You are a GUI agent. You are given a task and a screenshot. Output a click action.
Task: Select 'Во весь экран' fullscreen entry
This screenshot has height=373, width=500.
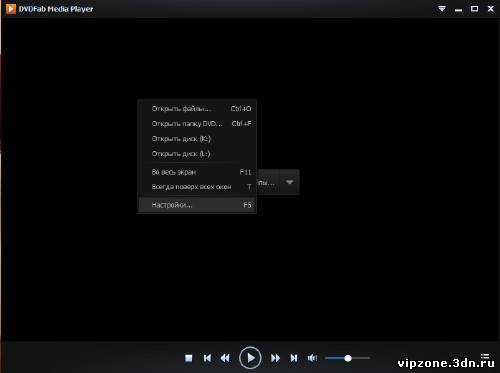tap(197, 172)
